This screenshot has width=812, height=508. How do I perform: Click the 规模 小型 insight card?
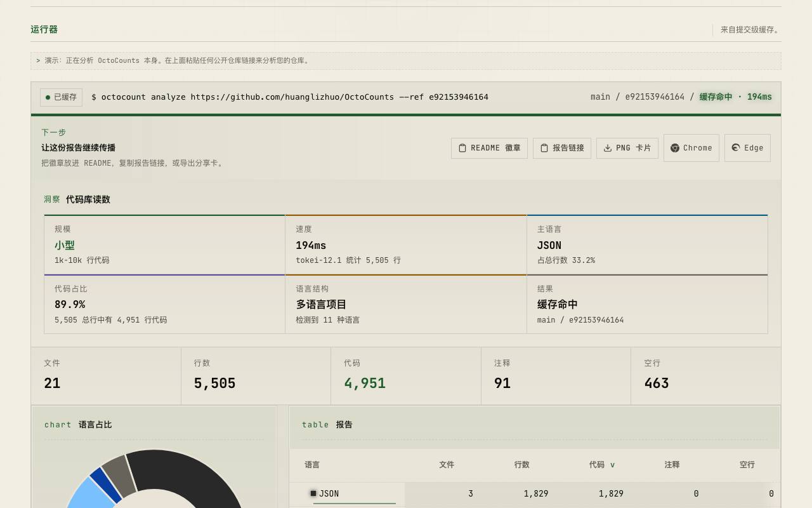(x=164, y=244)
